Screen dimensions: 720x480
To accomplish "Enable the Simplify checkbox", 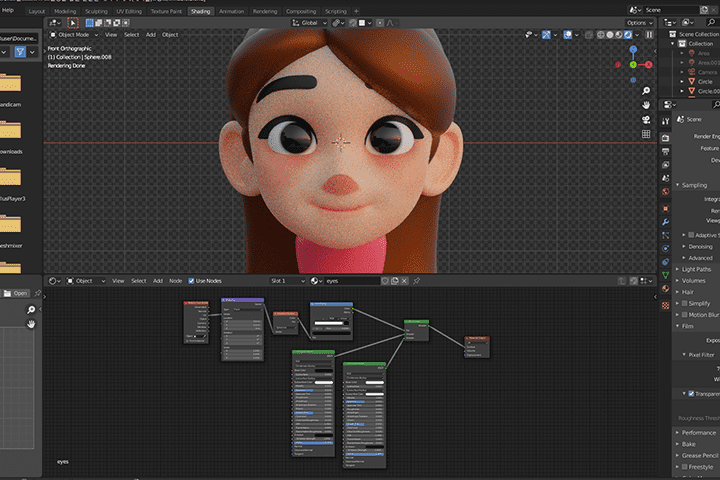I will [684, 304].
